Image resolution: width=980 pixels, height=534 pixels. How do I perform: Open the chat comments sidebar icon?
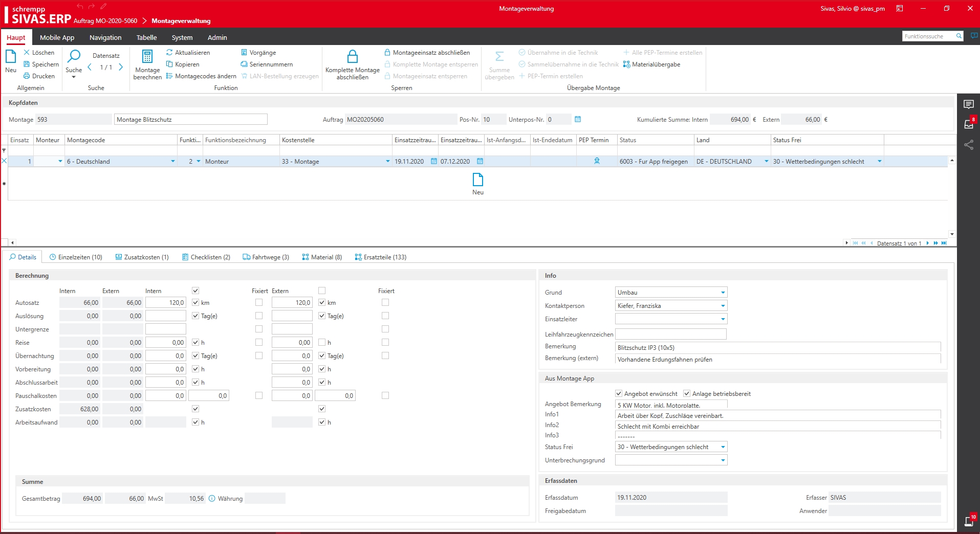tap(968, 104)
